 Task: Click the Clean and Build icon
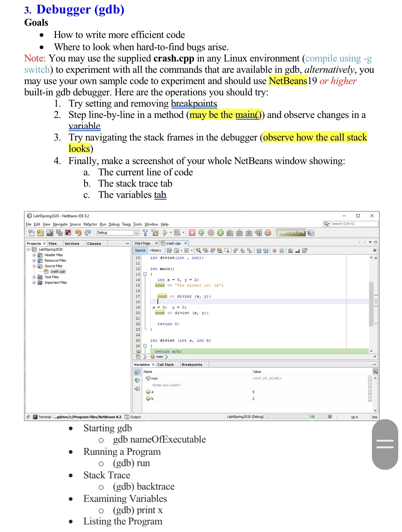155,233
